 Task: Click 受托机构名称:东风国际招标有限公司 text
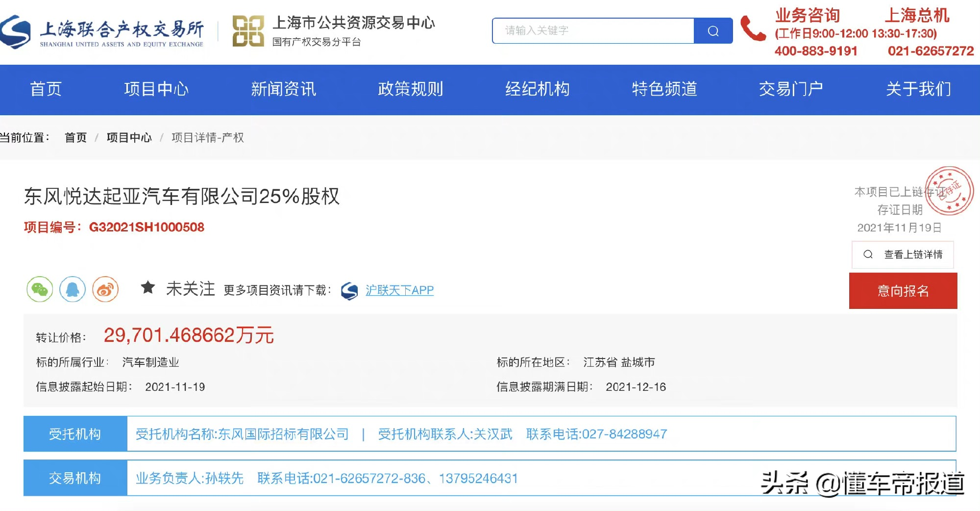242,434
